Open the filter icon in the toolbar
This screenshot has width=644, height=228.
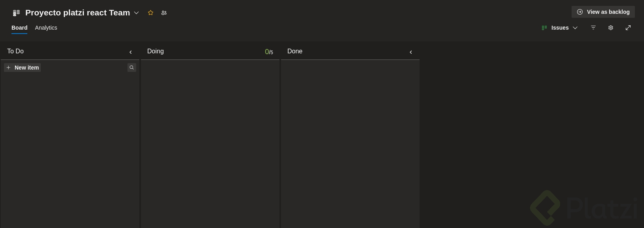[x=593, y=28]
